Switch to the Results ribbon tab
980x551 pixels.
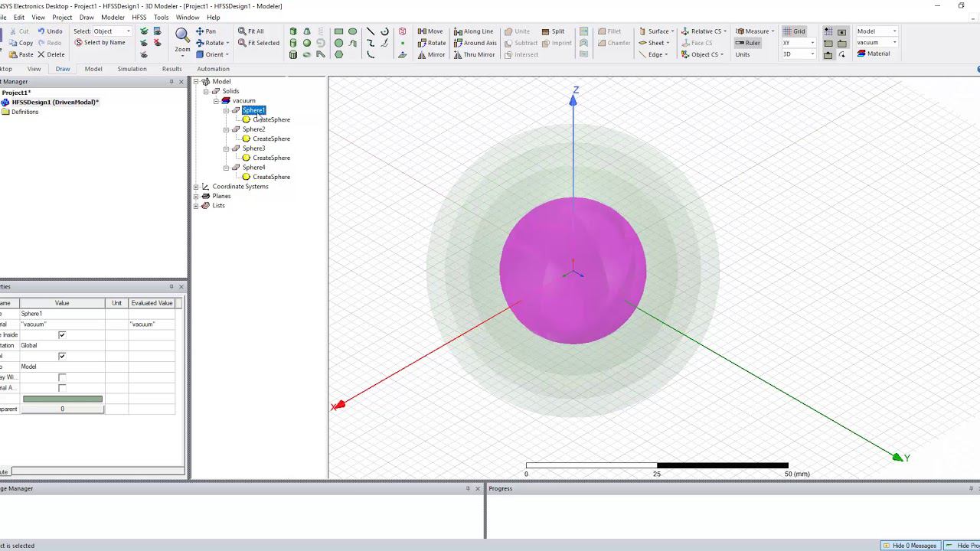[x=171, y=69]
